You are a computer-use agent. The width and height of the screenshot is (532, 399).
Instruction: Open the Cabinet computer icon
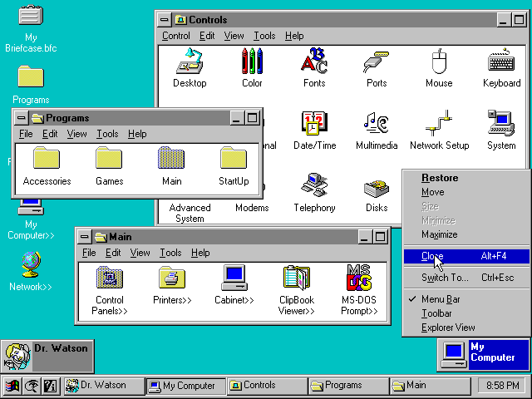coord(234,278)
